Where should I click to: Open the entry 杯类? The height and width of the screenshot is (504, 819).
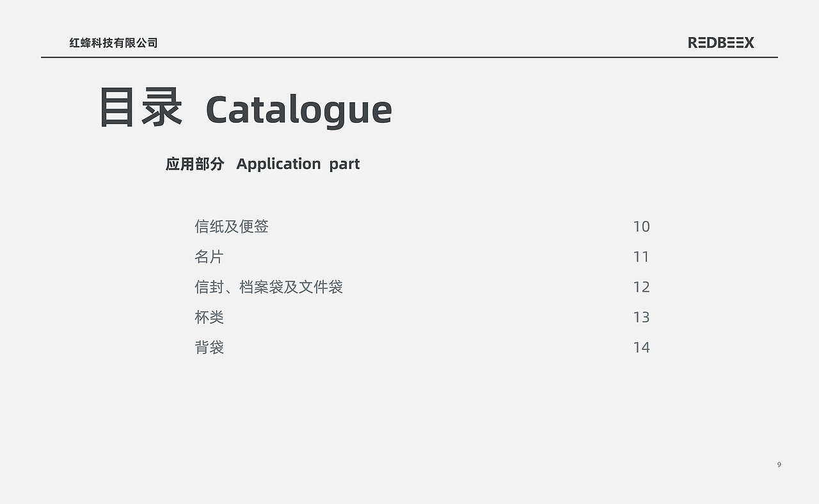209,317
